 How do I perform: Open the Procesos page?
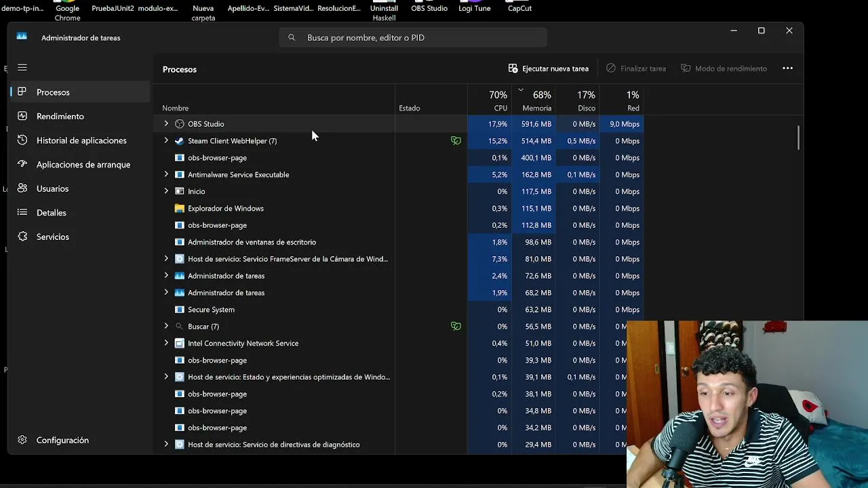coord(80,92)
